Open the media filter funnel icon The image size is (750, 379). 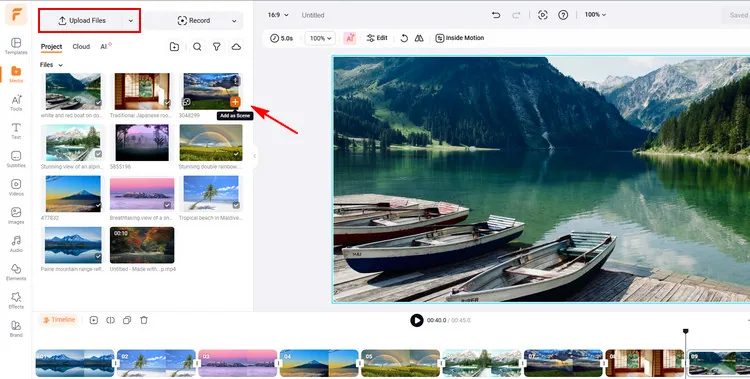coord(217,46)
